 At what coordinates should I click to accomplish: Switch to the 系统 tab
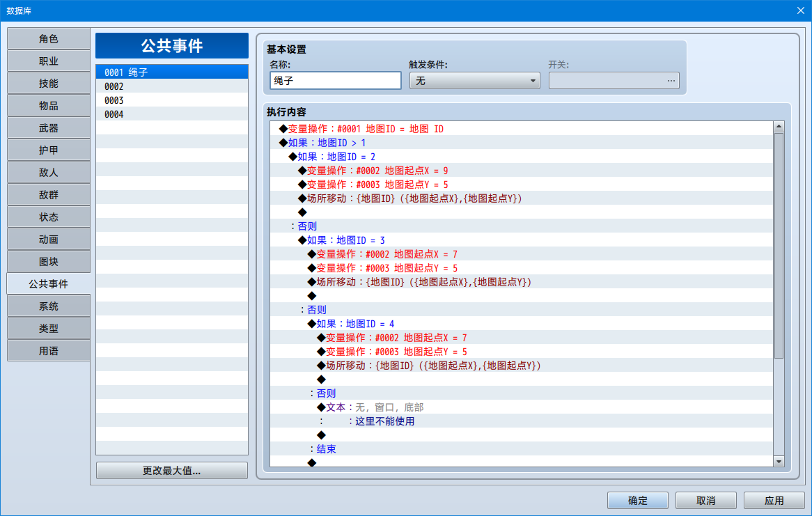click(49, 306)
